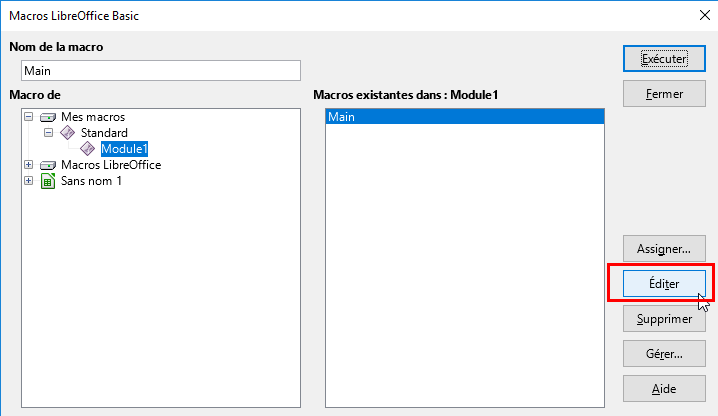This screenshot has width=718, height=416.
Task: Click the Nom de la macro field
Action: click(160, 71)
